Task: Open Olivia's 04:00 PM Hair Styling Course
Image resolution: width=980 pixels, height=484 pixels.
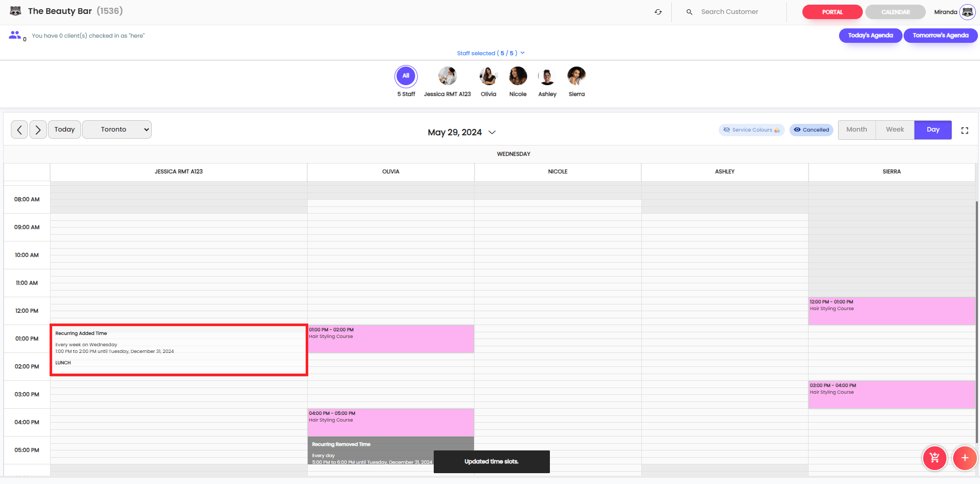Action: pos(391,423)
